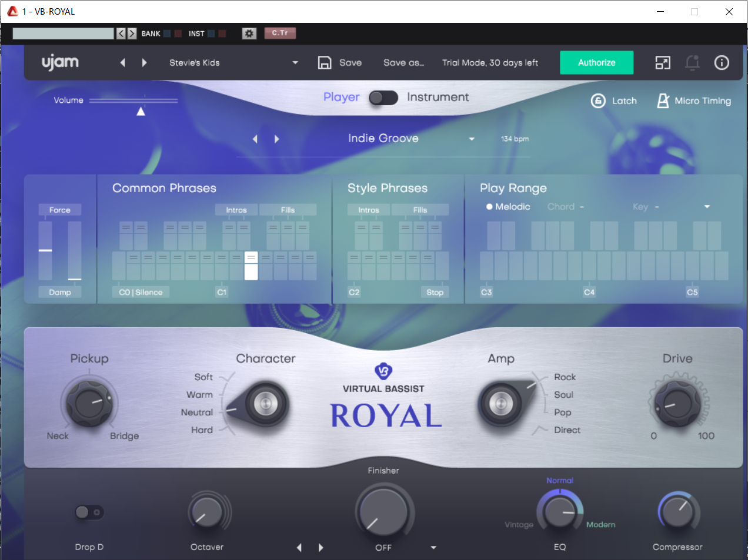Click the C.Tr host button
Viewport: 748px width, 560px height.
[x=280, y=33]
